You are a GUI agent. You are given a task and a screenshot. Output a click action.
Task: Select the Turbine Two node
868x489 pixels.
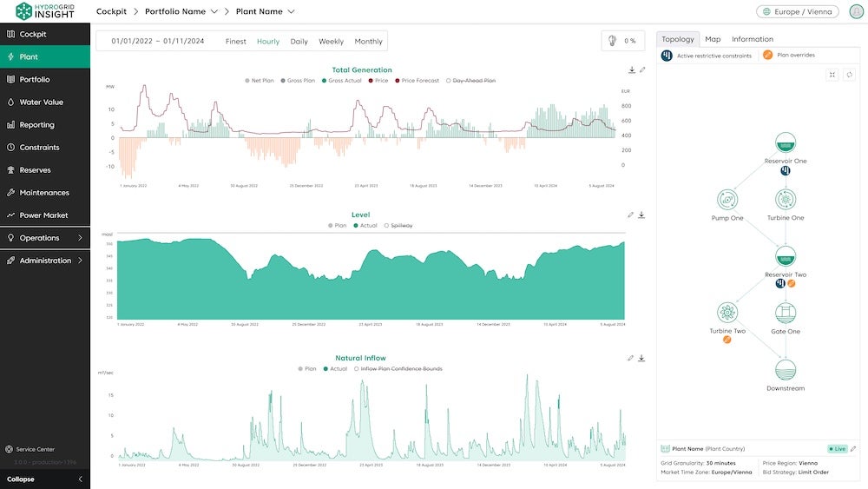click(727, 313)
